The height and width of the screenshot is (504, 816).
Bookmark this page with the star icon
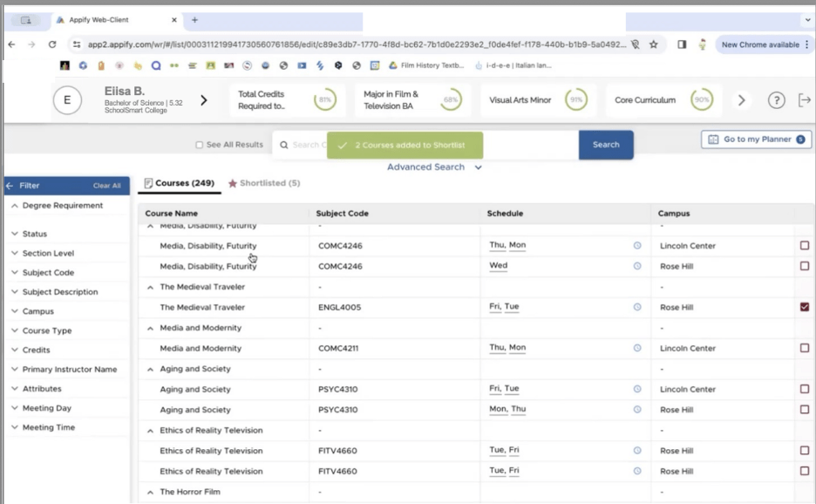654,44
